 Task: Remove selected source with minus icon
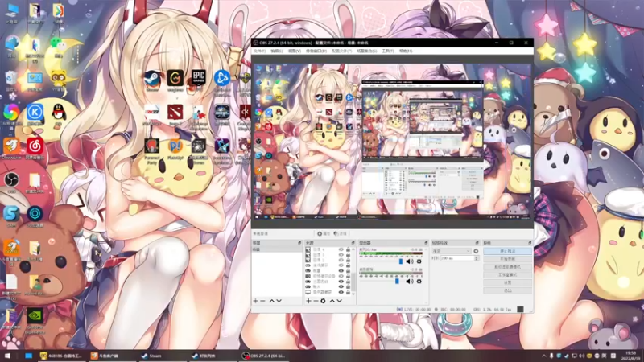(x=316, y=301)
